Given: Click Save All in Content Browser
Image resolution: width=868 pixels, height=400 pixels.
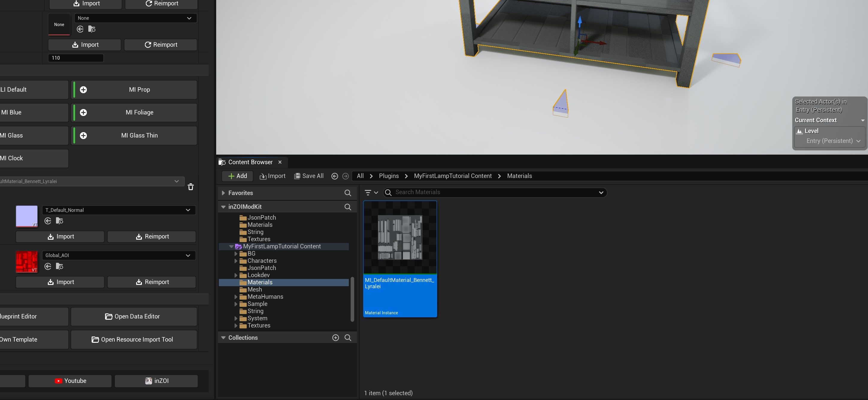Looking at the screenshot, I should pyautogui.click(x=309, y=176).
